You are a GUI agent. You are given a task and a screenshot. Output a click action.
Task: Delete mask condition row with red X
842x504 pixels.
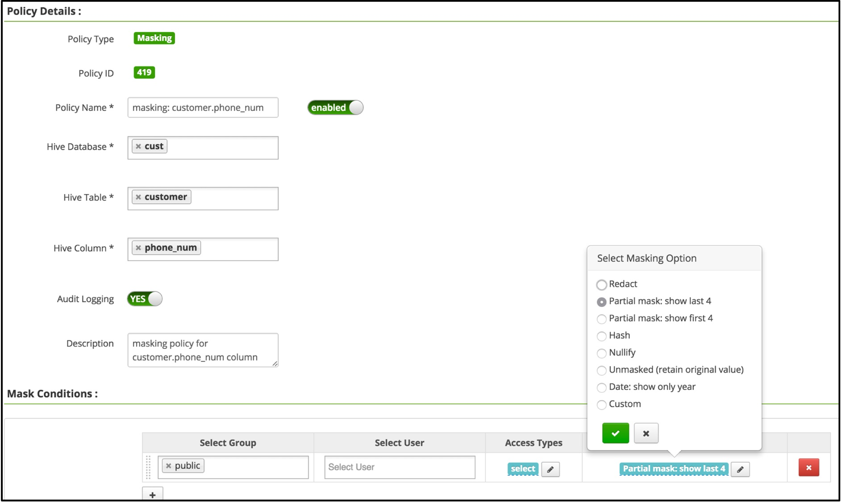pyautogui.click(x=809, y=467)
